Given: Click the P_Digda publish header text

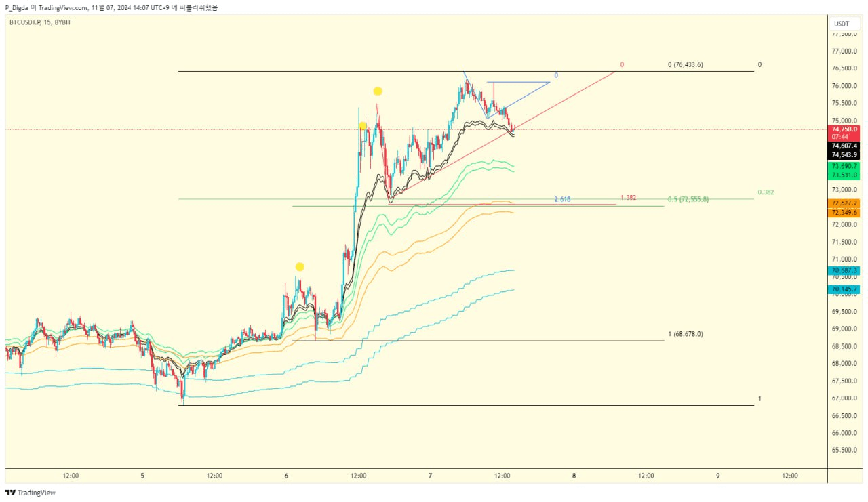Looking at the screenshot, I should (x=111, y=7).
